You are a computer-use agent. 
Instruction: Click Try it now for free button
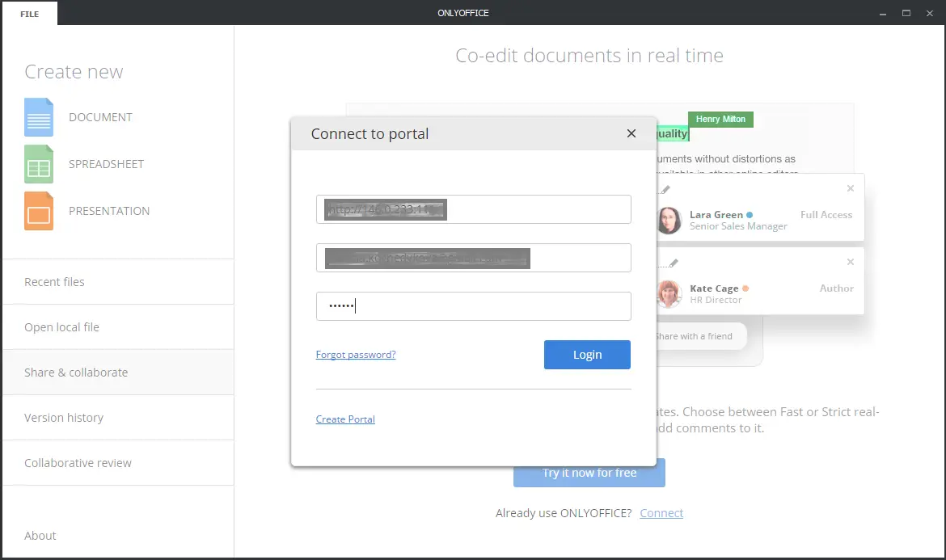point(589,473)
